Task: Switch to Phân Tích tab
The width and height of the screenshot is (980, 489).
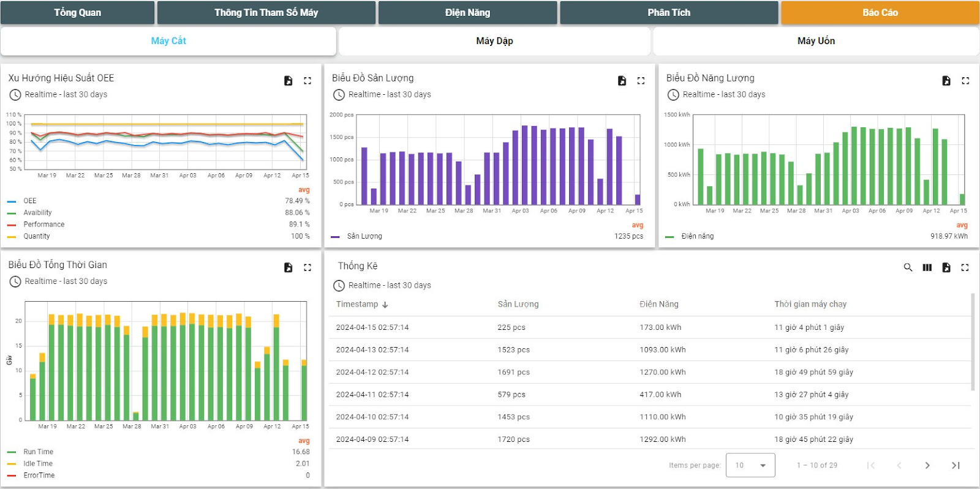Action: 669,12
